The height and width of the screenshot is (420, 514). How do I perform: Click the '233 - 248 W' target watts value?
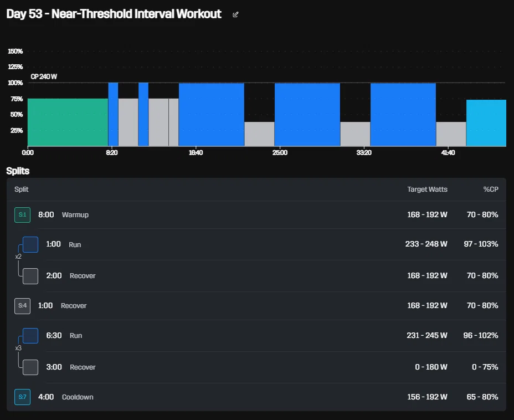[x=426, y=244]
